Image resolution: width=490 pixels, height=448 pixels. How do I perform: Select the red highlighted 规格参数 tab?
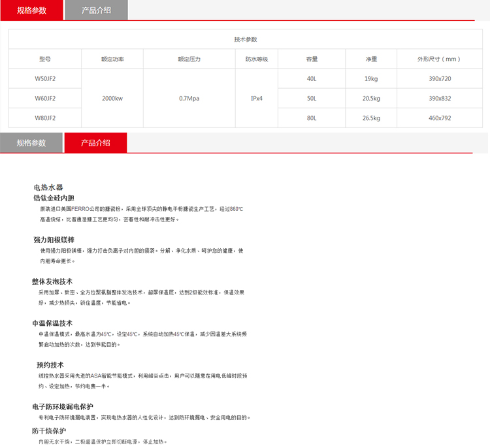(31, 10)
